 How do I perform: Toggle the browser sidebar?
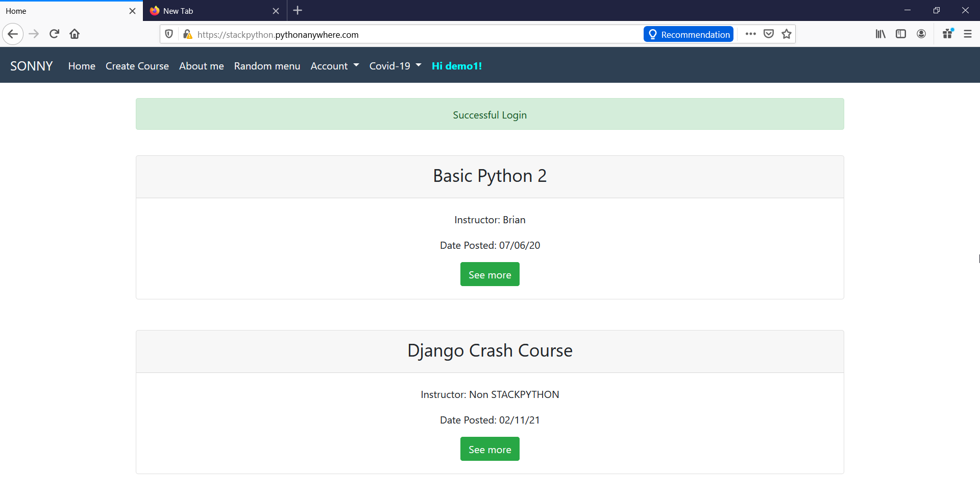click(901, 34)
